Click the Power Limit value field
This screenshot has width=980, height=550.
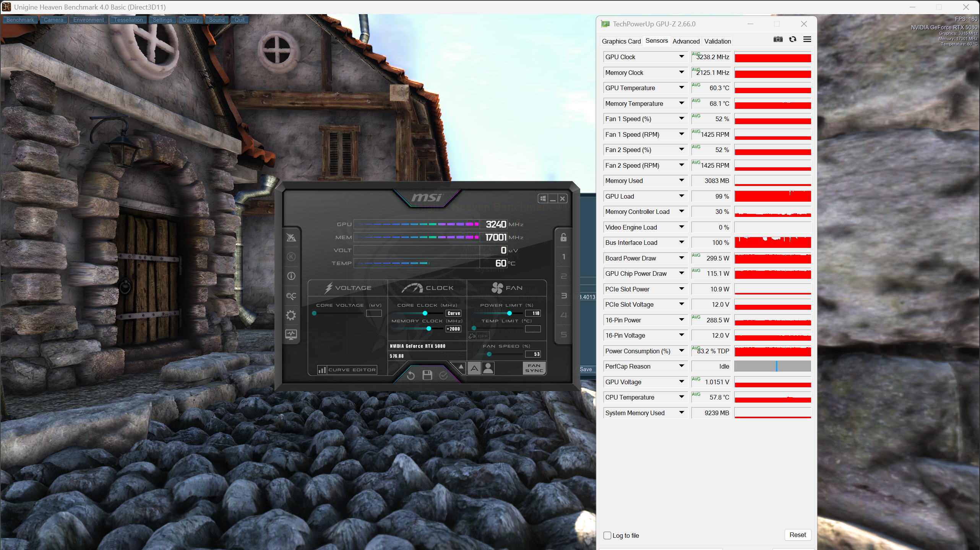click(x=533, y=313)
